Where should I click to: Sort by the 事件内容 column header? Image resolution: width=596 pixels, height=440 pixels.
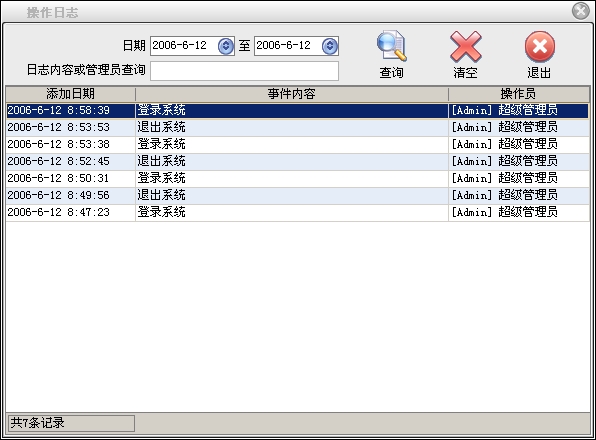click(x=292, y=94)
